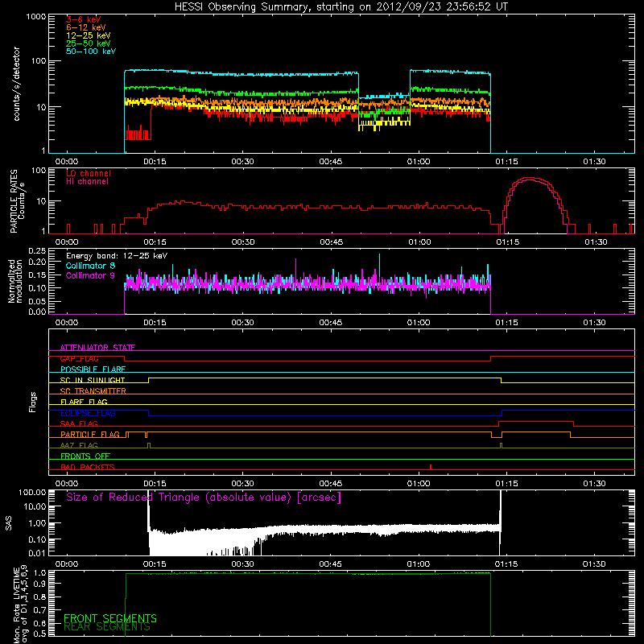Click the HESSI Observing Summary title
Screen dimensions: 644x644
(x=341, y=7)
